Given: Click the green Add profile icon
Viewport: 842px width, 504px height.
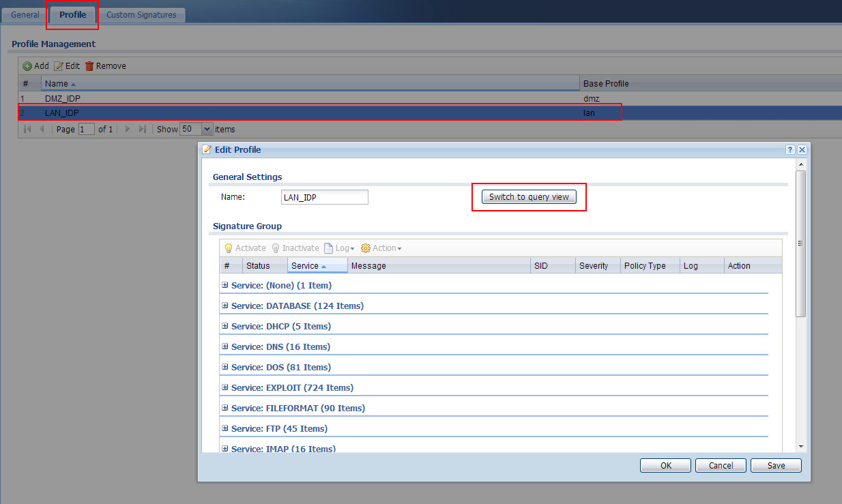Looking at the screenshot, I should [27, 66].
